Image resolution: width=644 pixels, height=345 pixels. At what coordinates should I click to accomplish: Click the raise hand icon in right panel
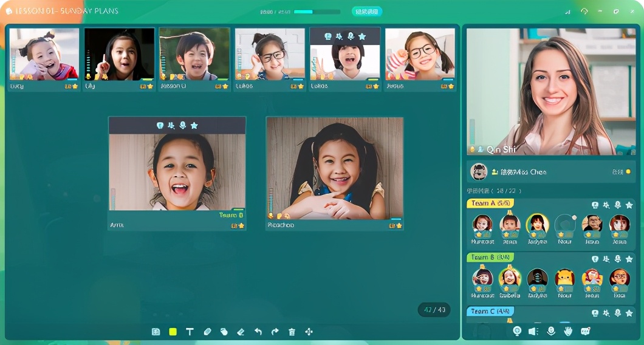[568, 331]
